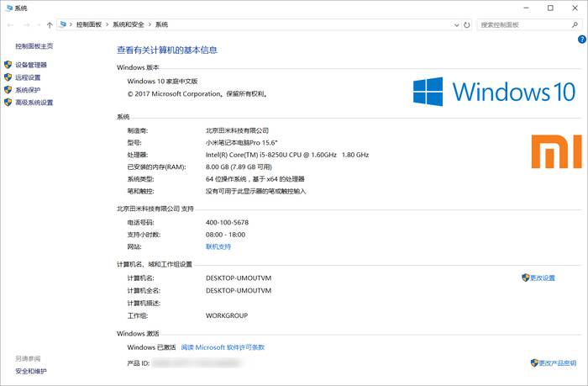Viewport: 588px width, 386px height.
Task: Select Control Panel breadcrumb in address bar
Action: [x=89, y=24]
